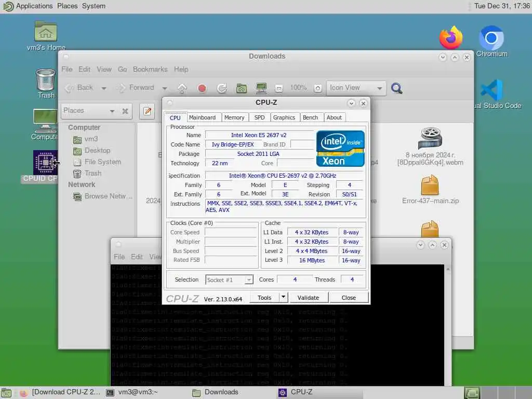Open the Icon View mode dropdown
This screenshot has width=532, height=399.
point(356,88)
